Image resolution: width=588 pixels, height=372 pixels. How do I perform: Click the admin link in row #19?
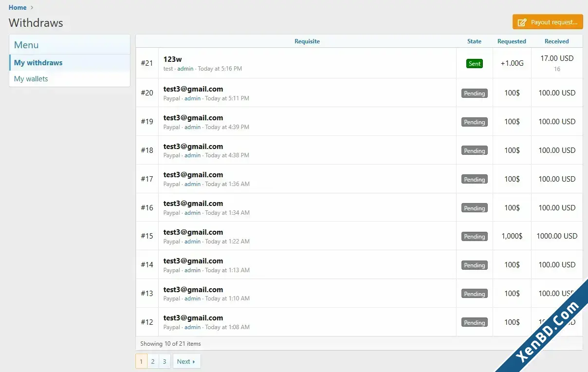click(x=192, y=127)
